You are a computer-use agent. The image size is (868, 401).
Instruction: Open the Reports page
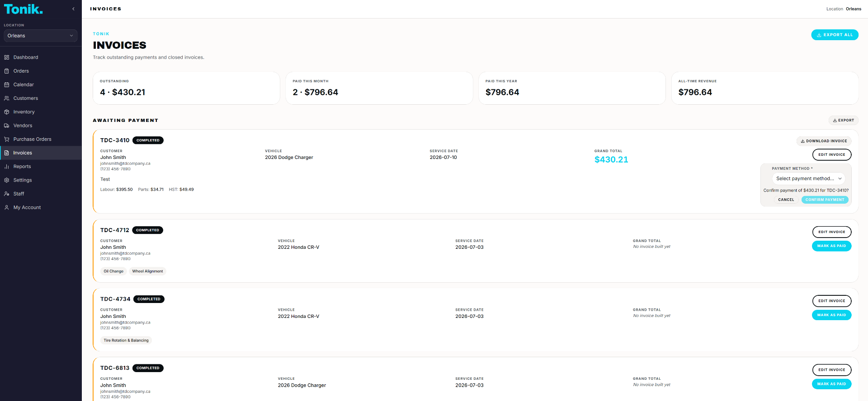pos(41,167)
